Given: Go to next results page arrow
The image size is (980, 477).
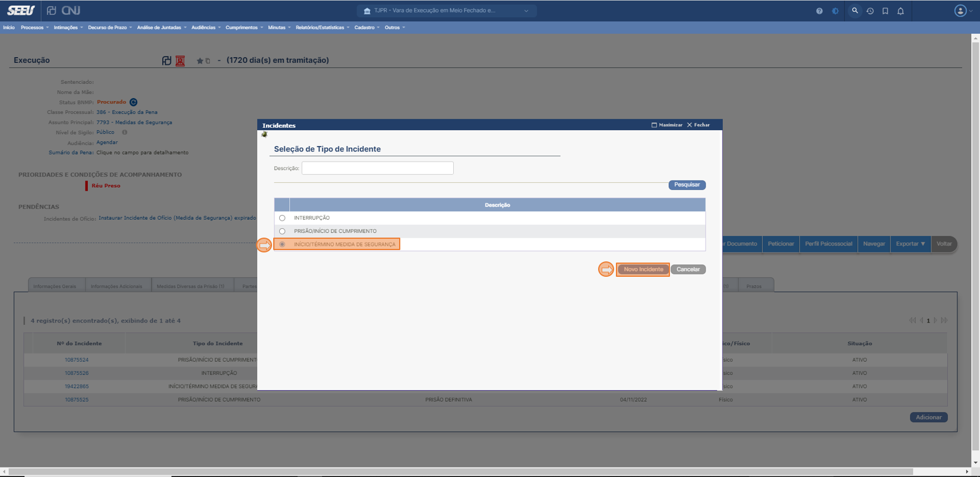Looking at the screenshot, I should click(x=935, y=321).
